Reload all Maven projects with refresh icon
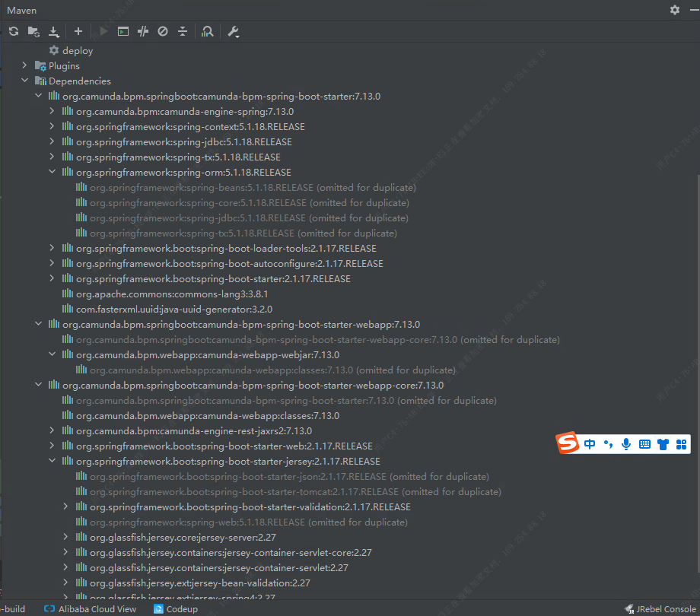Screen dimensions: 700x616 [x=13, y=31]
